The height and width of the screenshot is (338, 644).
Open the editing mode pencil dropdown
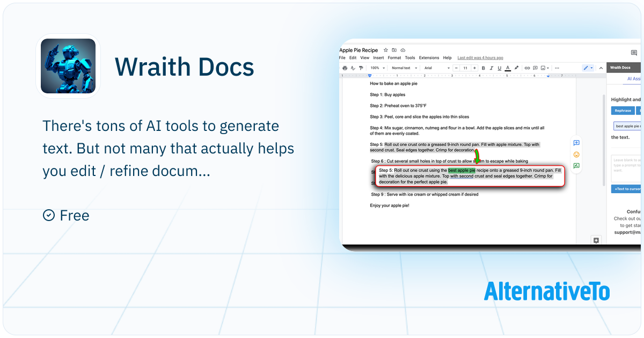588,68
